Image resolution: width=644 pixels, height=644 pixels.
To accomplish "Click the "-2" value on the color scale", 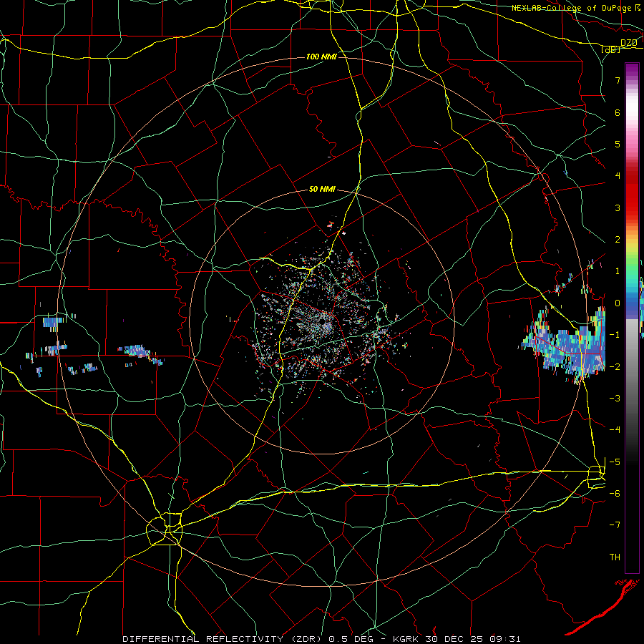I will coord(615,367).
